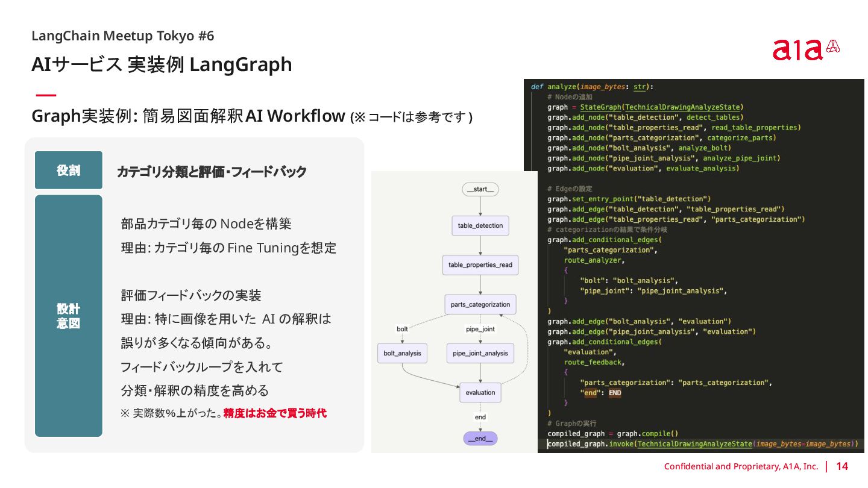This screenshot has width=868, height=488.
Task: Click 'route_feedback,' in the code
Action: click(x=594, y=362)
